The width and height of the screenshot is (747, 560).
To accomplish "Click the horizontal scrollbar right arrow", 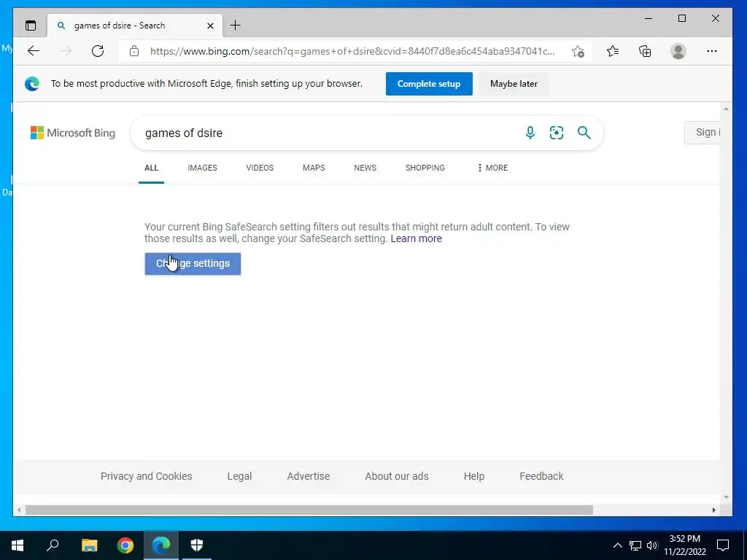I will click(713, 510).
